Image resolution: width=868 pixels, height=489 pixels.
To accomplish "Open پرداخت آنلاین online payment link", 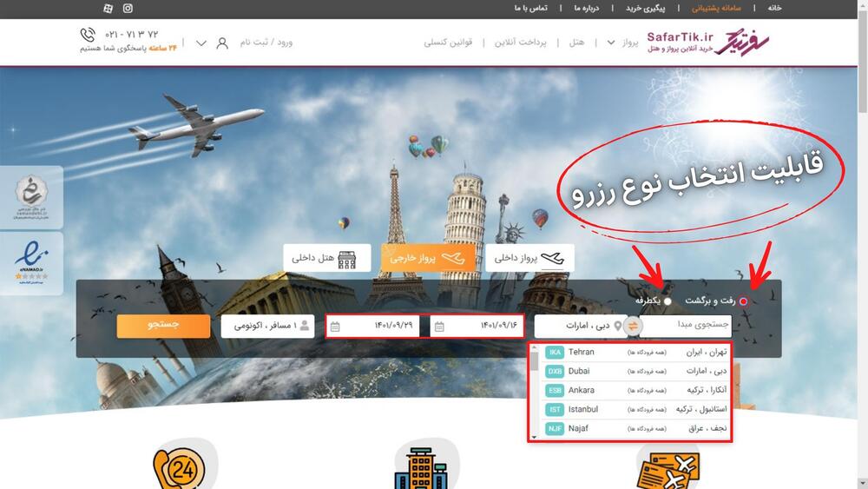I will (x=520, y=43).
